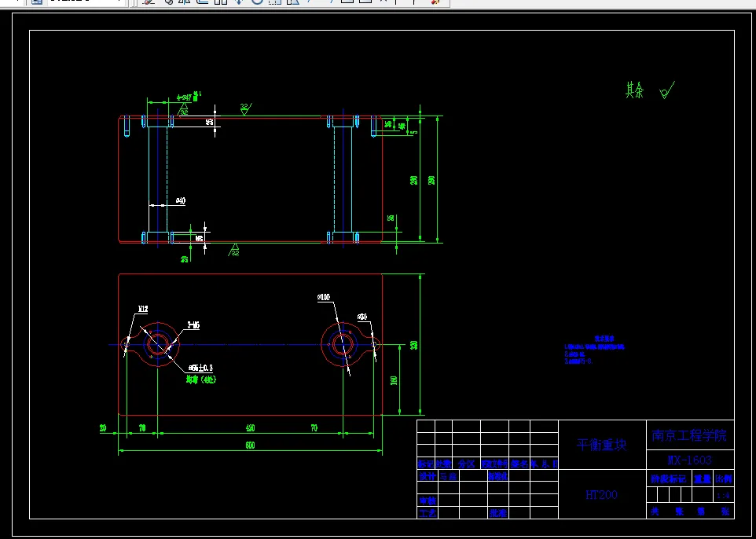Click the 设计 cell in the title block
Image resolution: width=756 pixels, height=539 pixels.
[x=427, y=476]
